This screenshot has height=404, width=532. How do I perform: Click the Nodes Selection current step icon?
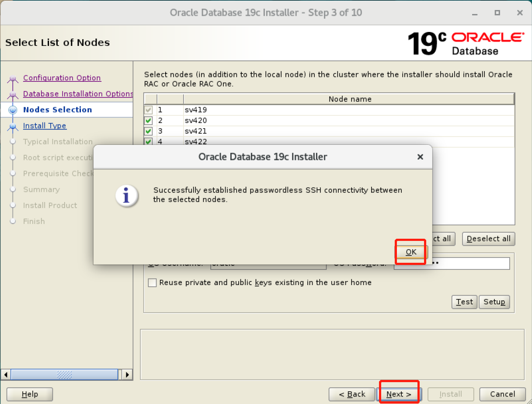pos(13,110)
